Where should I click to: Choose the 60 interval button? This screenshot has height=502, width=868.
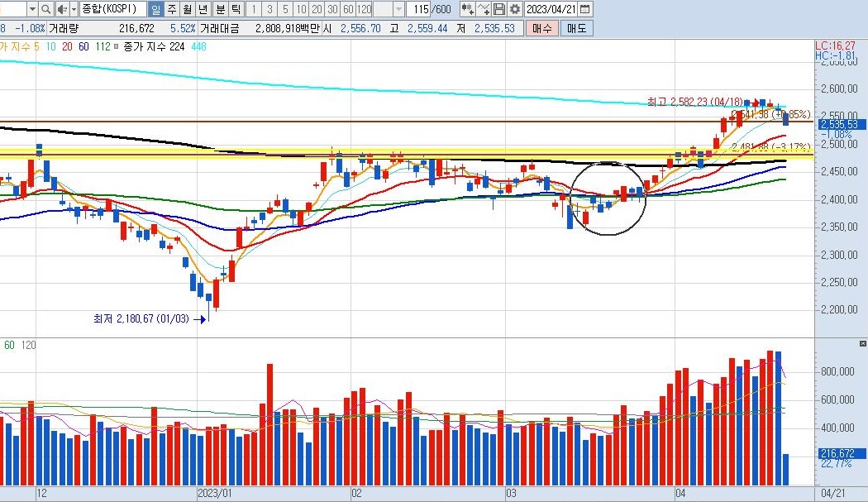(x=348, y=9)
